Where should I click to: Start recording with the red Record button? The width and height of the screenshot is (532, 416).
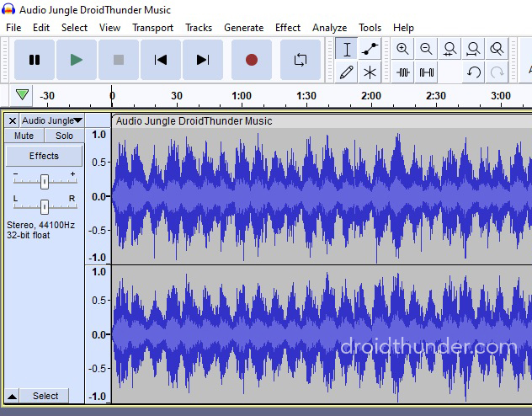(252, 60)
